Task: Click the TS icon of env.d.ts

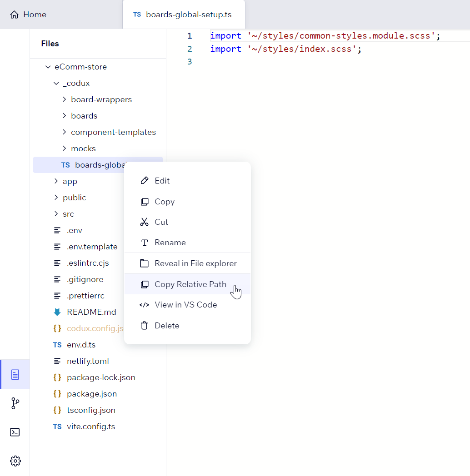Action: pos(57,345)
